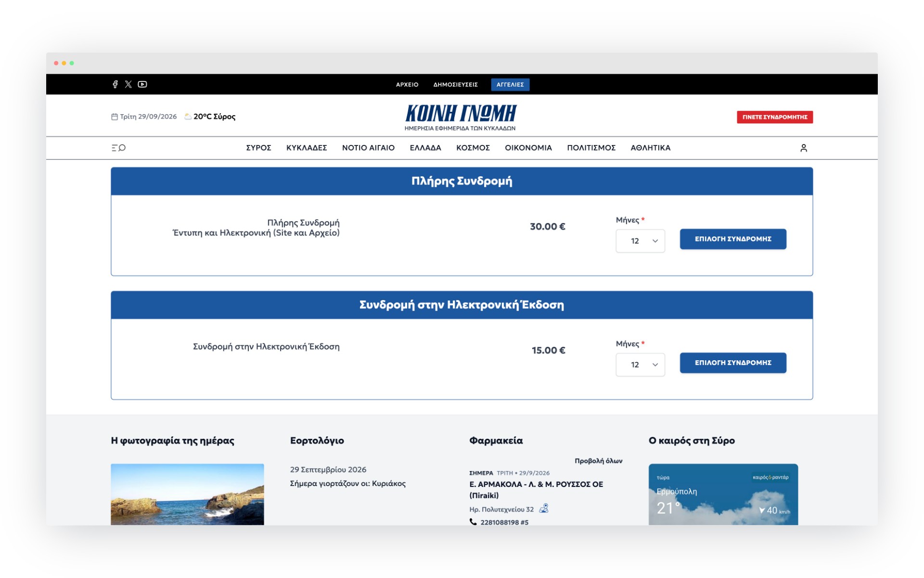Click the pharmacy name Ε. ΑΡΜΑΚΟΛΑ
The image size is (924, 578).
536,489
